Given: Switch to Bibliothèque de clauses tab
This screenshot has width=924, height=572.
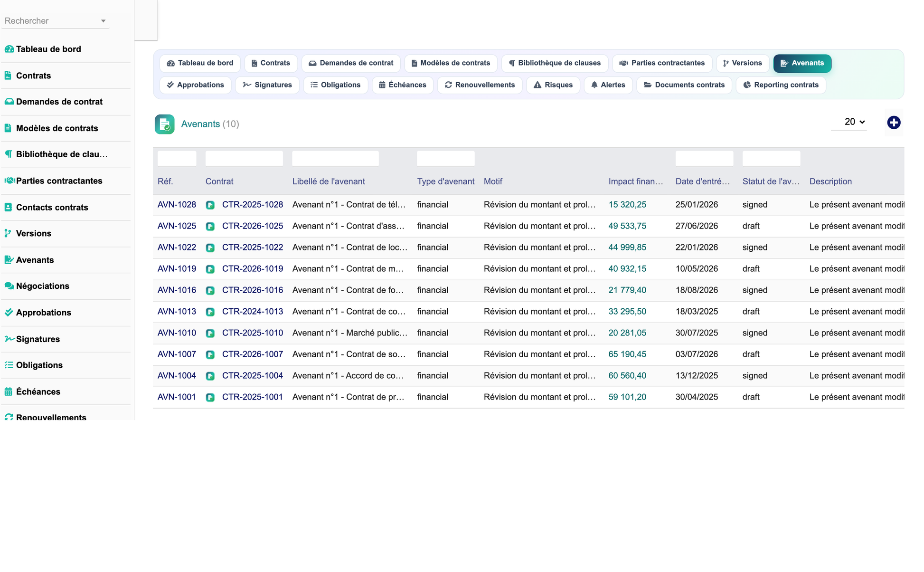Looking at the screenshot, I should point(555,63).
